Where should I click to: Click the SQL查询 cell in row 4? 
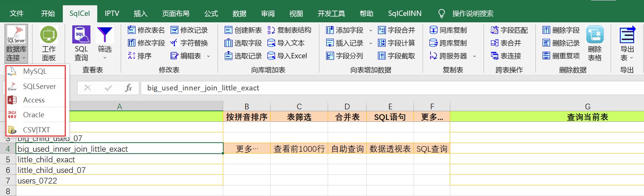(x=432, y=149)
